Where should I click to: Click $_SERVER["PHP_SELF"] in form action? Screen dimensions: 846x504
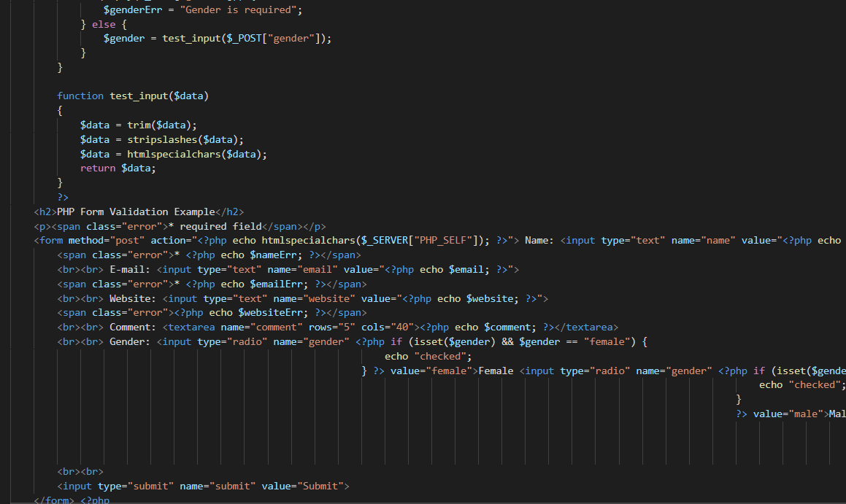[x=420, y=241]
